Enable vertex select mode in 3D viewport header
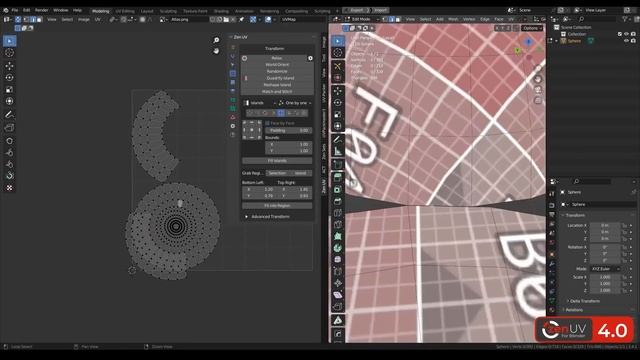This screenshot has width=640, height=360. [x=385, y=19]
